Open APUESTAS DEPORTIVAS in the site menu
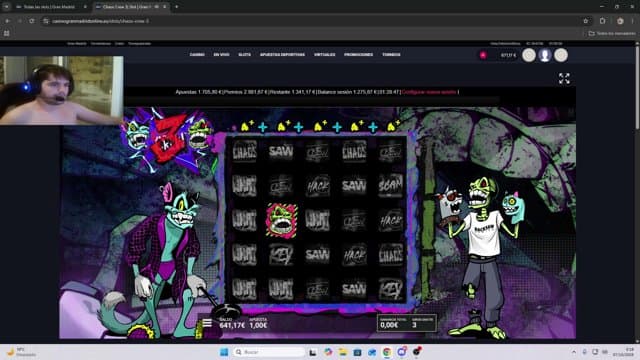 click(282, 55)
